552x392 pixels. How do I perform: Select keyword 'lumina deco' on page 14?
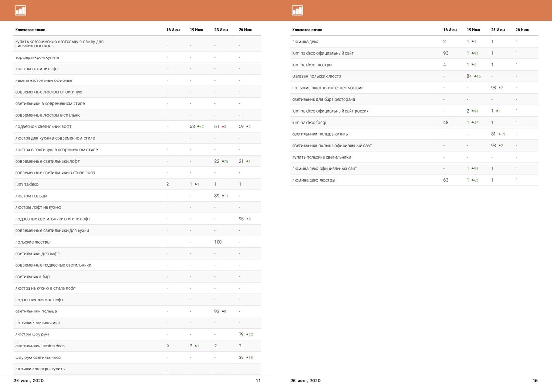[x=27, y=184]
